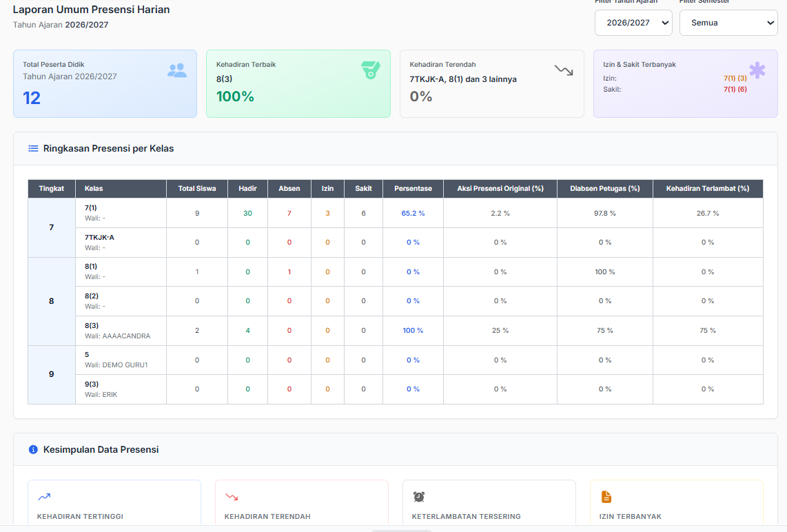Click the Izin 7(1) (3) value in top card
The width and height of the screenshot is (787, 532).
pos(735,79)
